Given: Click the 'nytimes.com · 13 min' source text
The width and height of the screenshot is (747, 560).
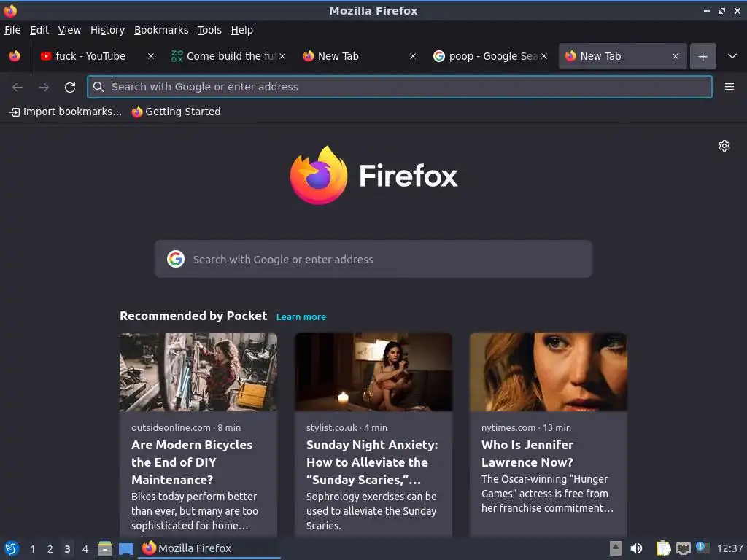Looking at the screenshot, I should click(x=526, y=427).
